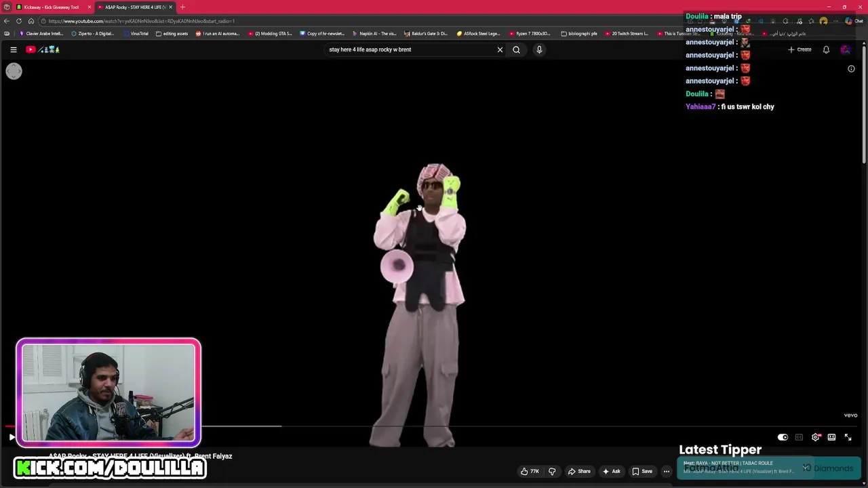Close the A$AP Rocky YouTube tab
The height and width of the screenshot is (488, 868).
[170, 7]
